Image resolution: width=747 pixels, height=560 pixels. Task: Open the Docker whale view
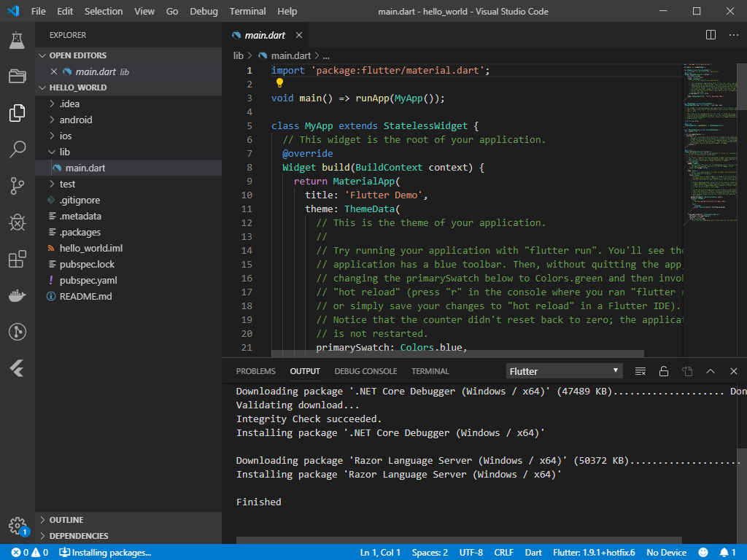[x=18, y=295]
